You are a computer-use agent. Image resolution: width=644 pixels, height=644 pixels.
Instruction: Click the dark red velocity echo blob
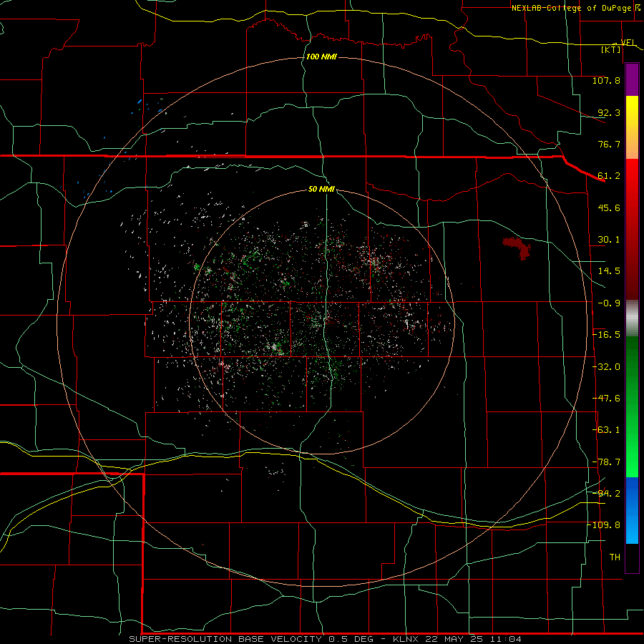pos(518,247)
